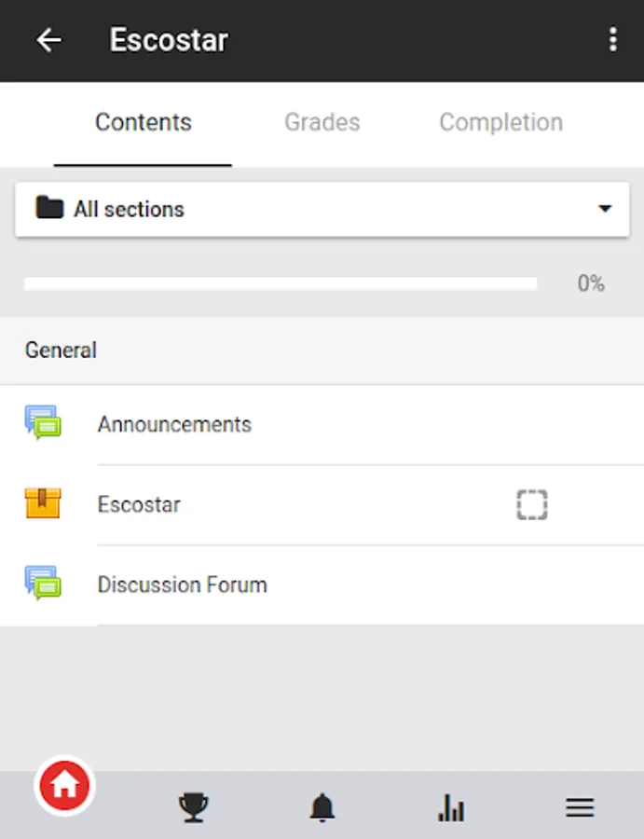Click the Announcements forum icon
The height and width of the screenshot is (839, 644).
(43, 423)
